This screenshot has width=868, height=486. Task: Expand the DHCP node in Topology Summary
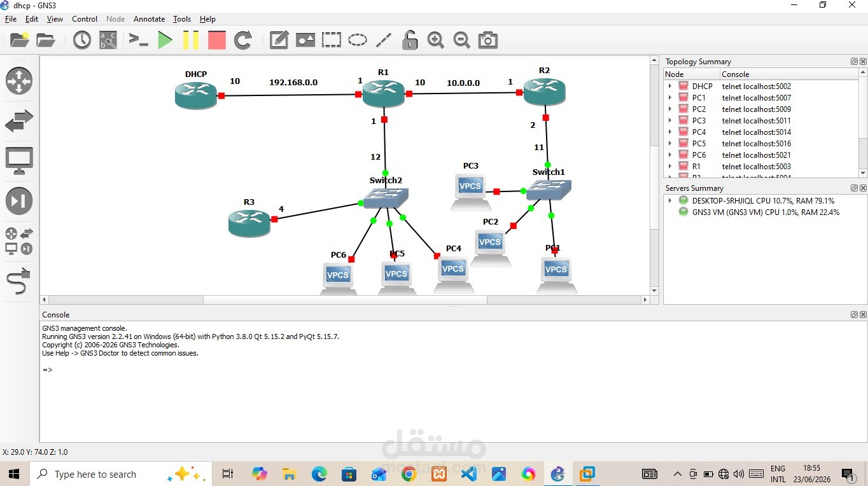670,86
